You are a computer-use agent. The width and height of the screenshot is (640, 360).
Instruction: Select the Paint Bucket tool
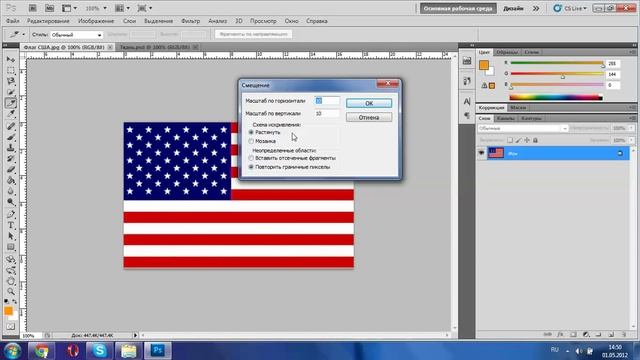11,180
